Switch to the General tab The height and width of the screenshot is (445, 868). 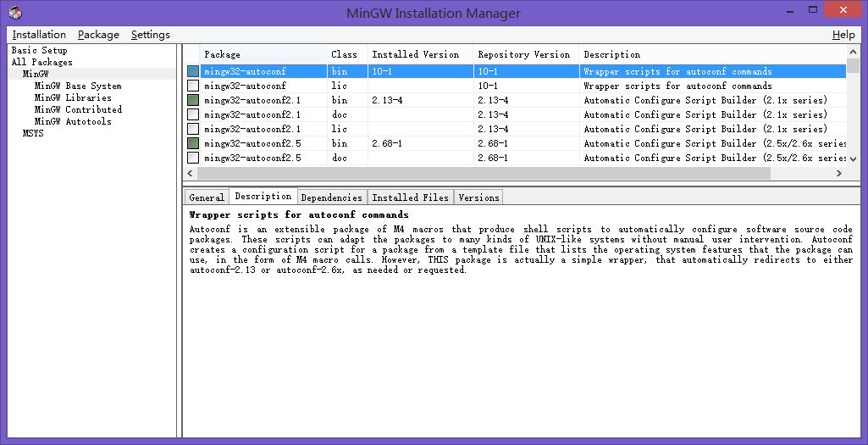[x=206, y=197]
